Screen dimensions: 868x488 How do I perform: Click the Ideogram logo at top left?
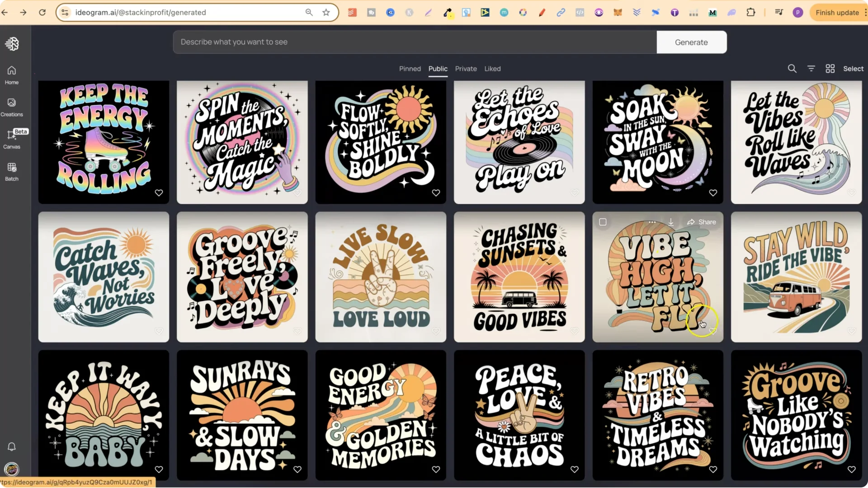point(11,44)
